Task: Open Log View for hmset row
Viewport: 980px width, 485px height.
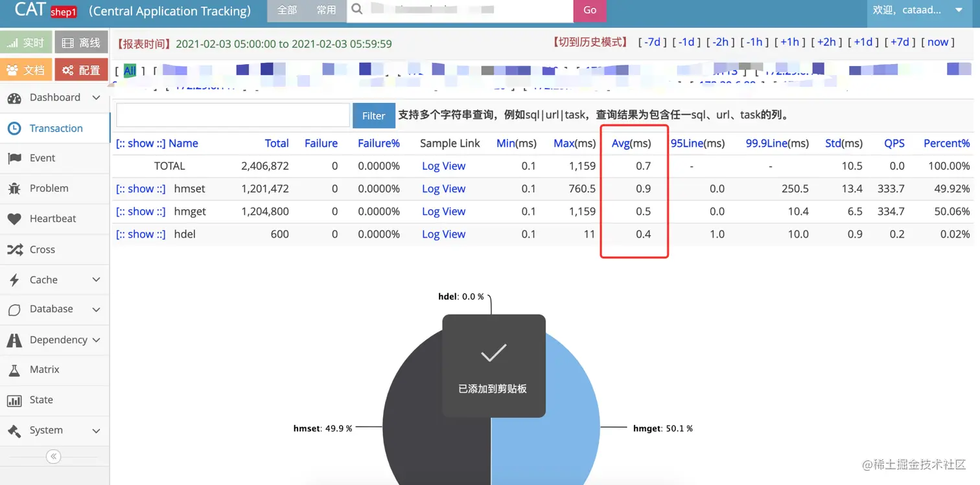Action: (443, 189)
